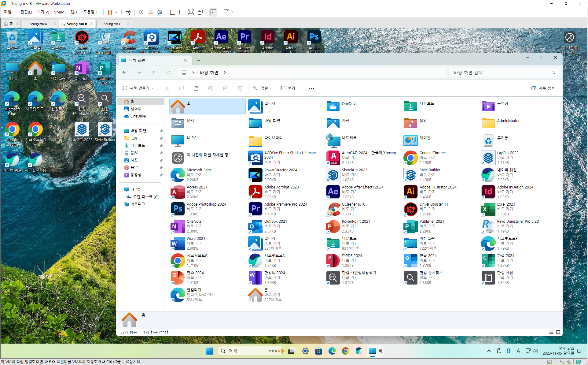Switch to details list view in status bar
The width and height of the screenshot is (588, 365).
click(x=551, y=332)
